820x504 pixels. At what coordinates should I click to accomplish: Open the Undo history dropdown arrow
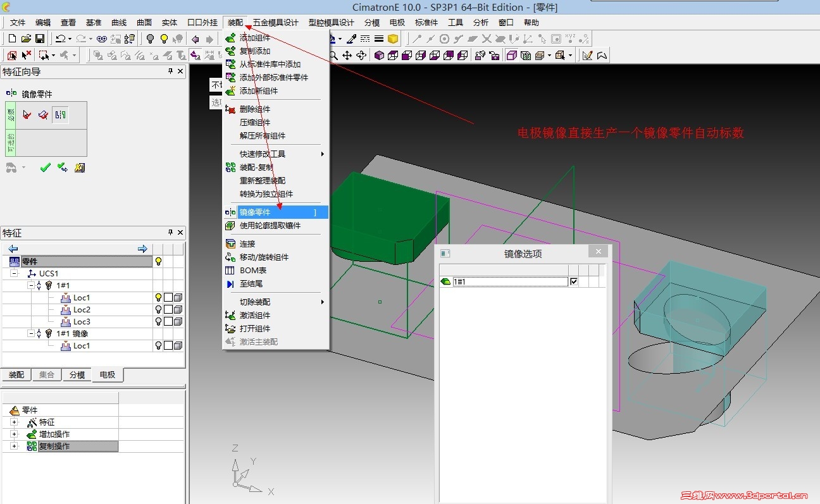70,39
